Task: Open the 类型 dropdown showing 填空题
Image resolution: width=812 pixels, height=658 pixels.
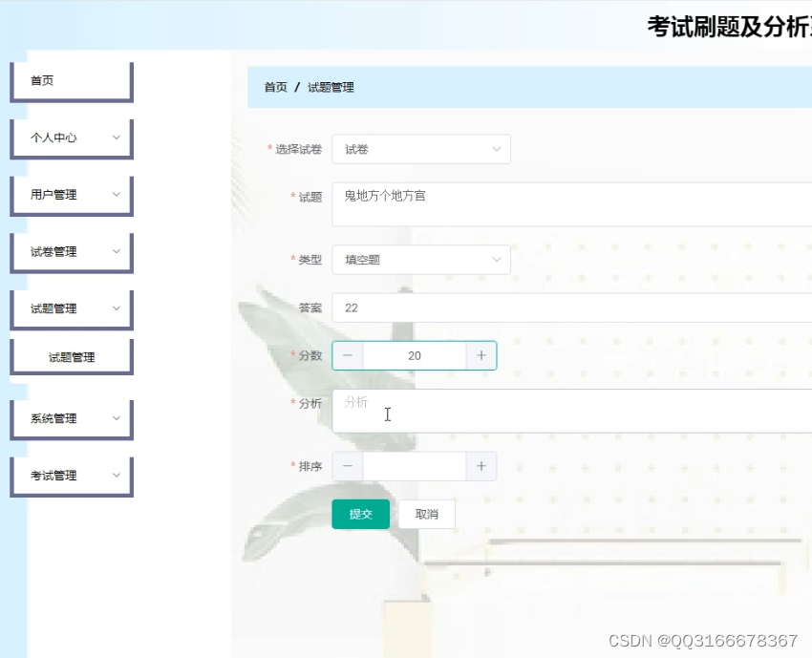Action: (x=420, y=259)
